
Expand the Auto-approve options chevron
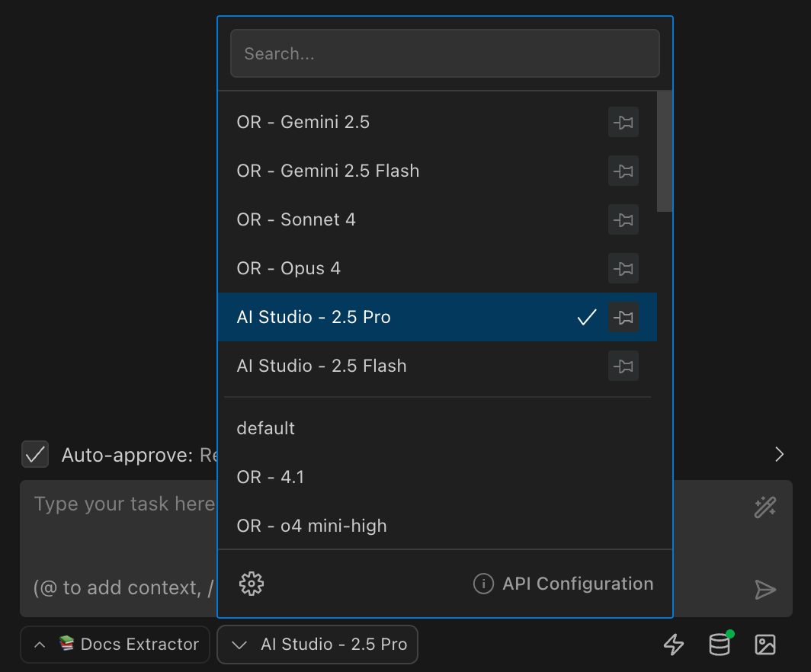pos(779,454)
